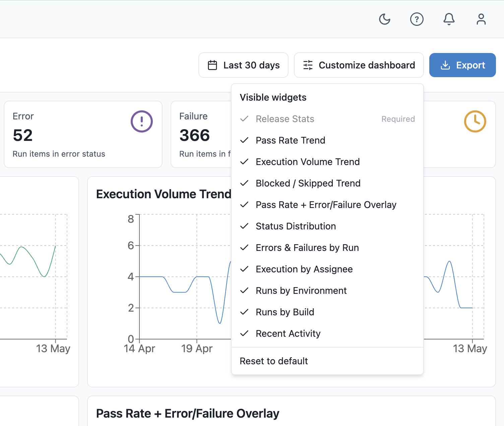
Task: Click the sliders icon in Customize dashboard
Action: pos(308,65)
